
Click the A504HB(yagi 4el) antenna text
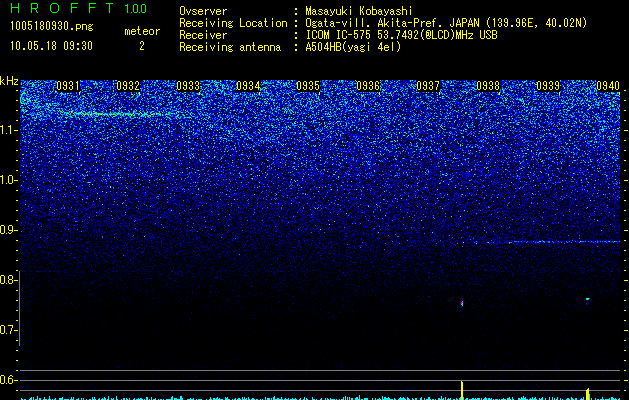click(353, 47)
